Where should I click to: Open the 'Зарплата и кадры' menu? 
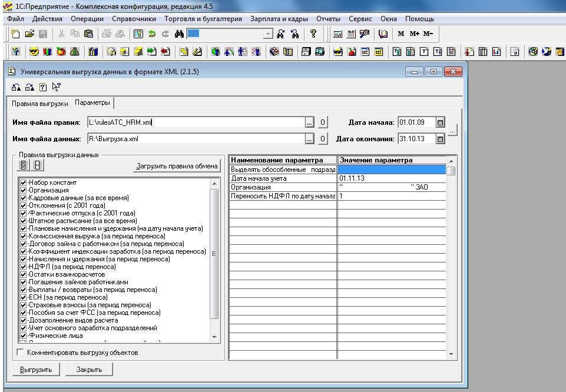click(x=279, y=19)
